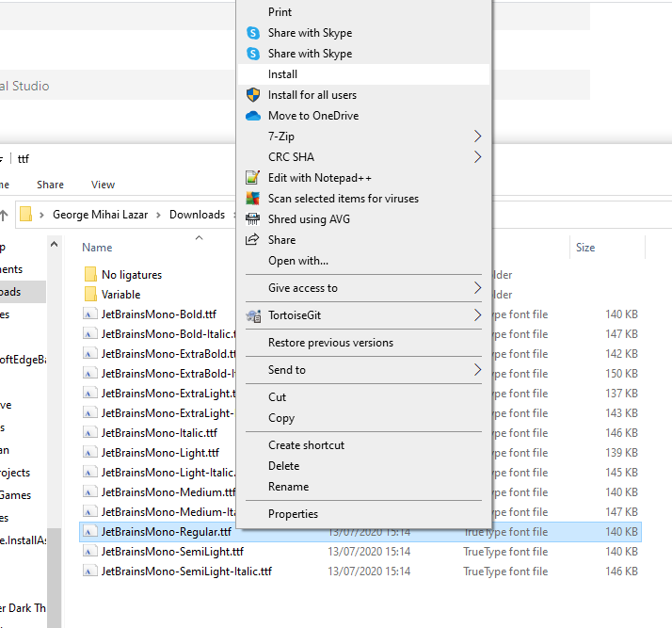Viewport: 672px width, 628px height.
Task: Choose Open with... in the context menu
Action: pos(363,261)
